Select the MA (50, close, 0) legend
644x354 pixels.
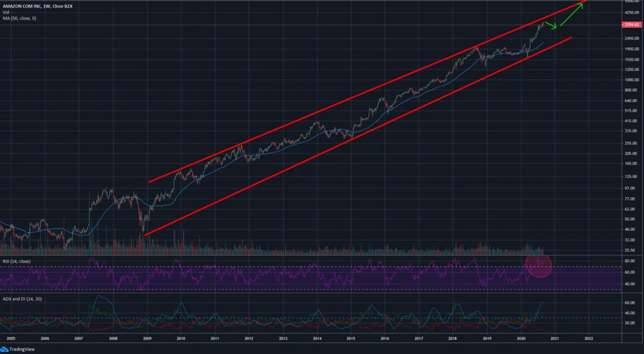pos(19,18)
